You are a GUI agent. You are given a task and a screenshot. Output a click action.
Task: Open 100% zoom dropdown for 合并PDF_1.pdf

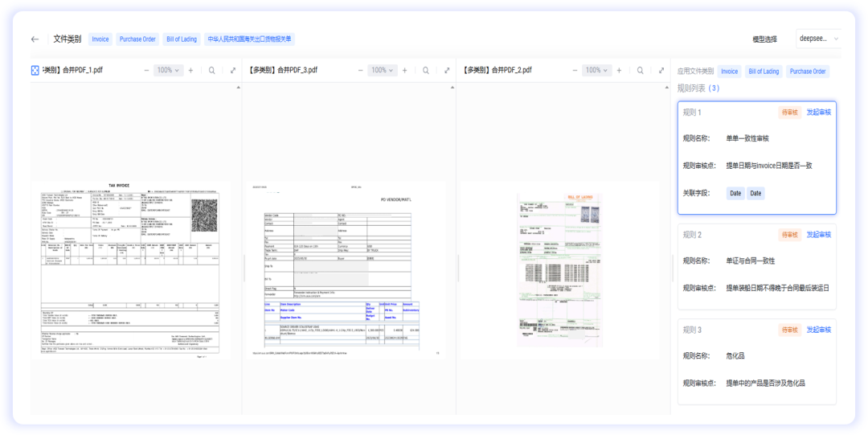[x=168, y=71]
